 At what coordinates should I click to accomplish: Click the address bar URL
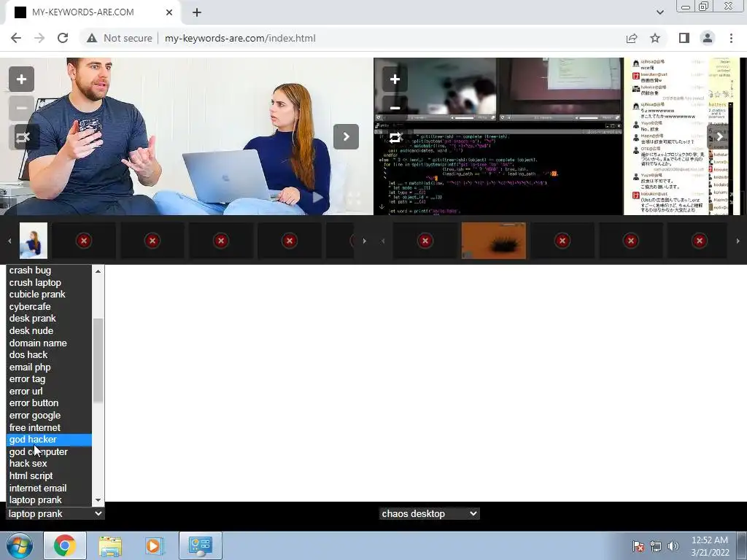(240, 38)
